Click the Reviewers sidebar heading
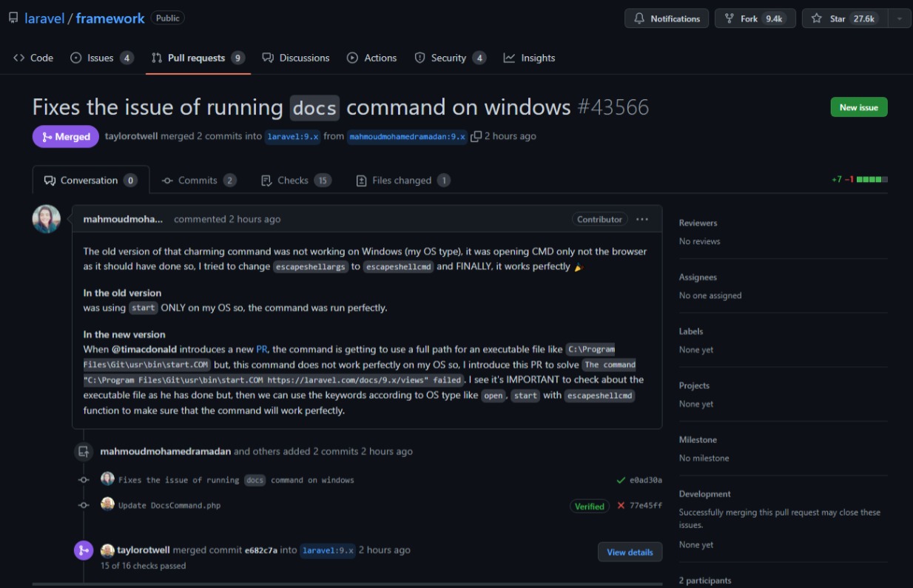Viewport: 913px width, 588px height. (698, 223)
